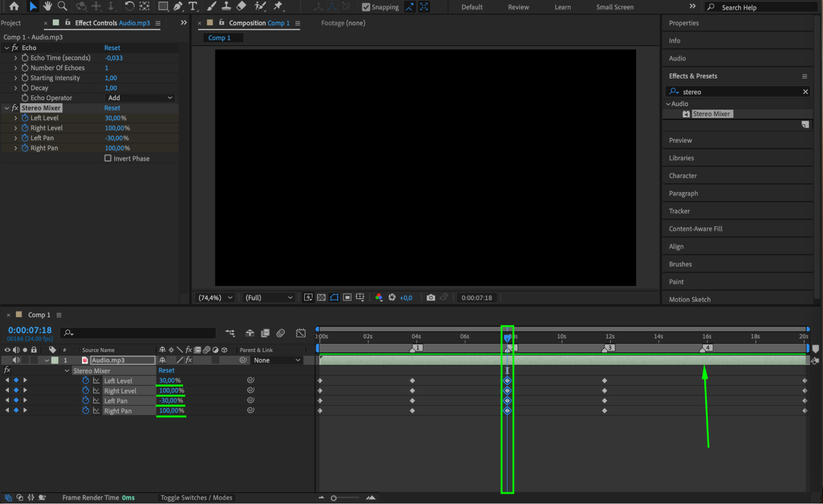Select the Type text tool
The height and width of the screenshot is (504, 823).
click(192, 6)
